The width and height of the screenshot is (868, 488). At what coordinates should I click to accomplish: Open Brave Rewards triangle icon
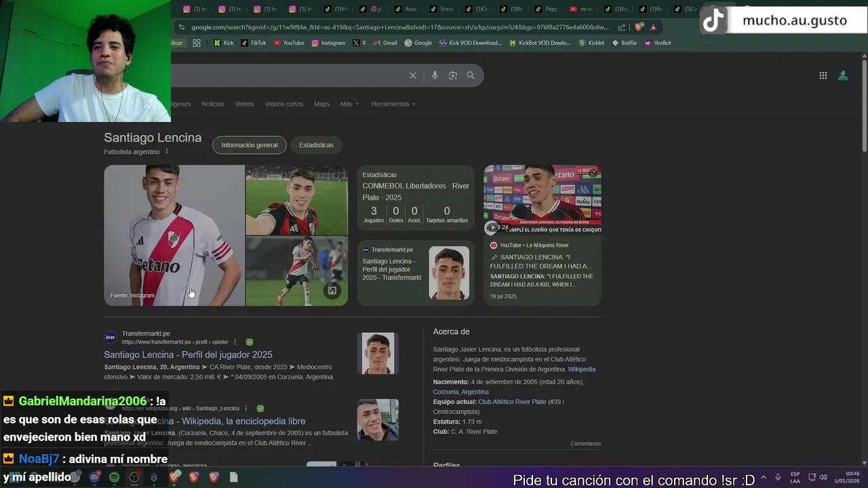[x=653, y=27]
